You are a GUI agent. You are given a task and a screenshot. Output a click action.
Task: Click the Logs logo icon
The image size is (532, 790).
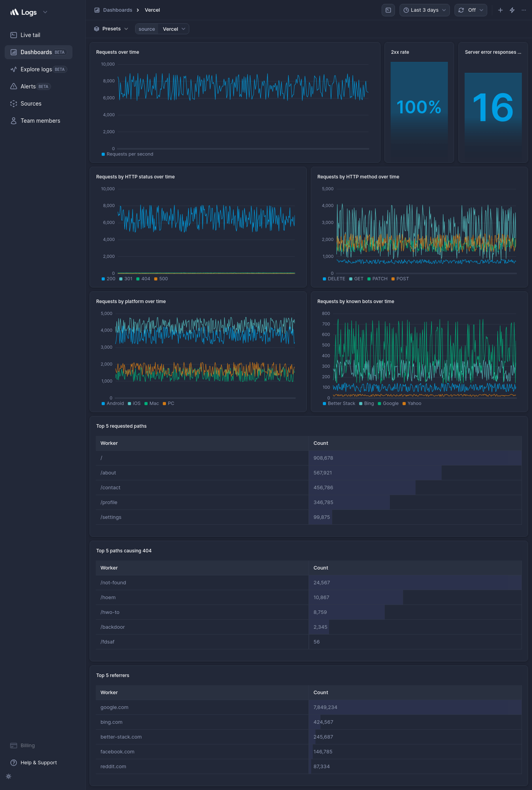coord(14,12)
